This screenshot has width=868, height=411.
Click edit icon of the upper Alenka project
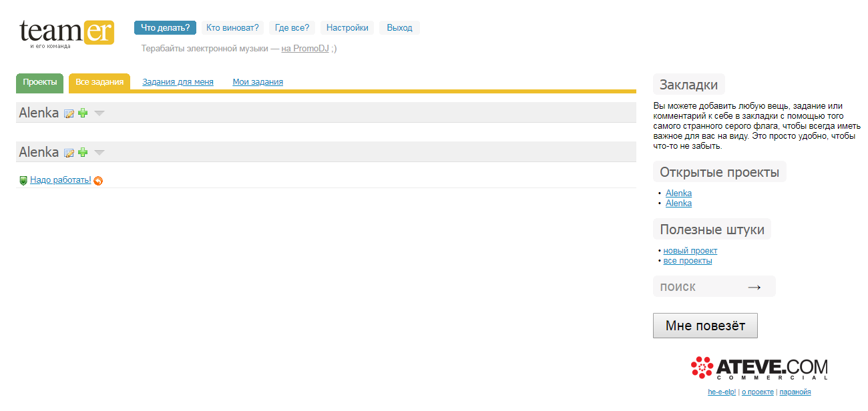tap(69, 113)
